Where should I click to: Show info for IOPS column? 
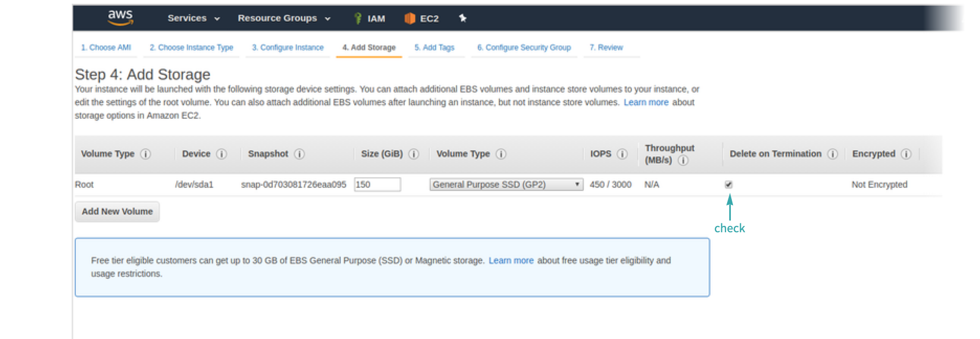pyautogui.click(x=622, y=154)
